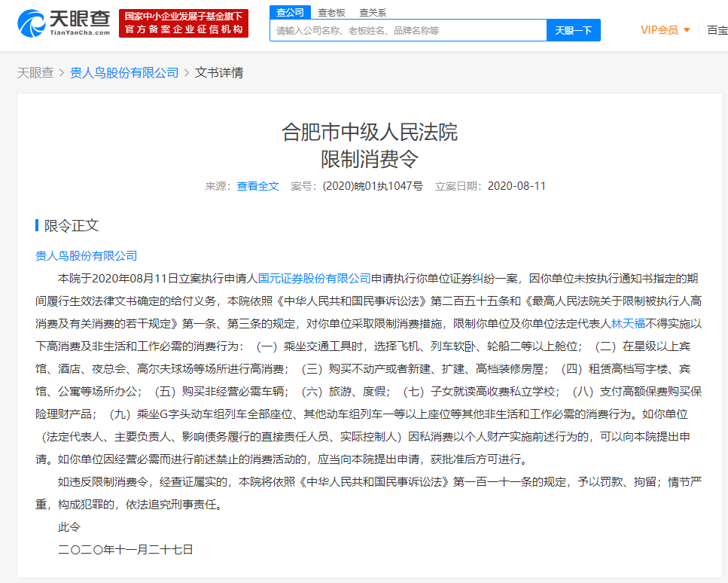Open the red official credit agency banner
The height and width of the screenshot is (583, 728).
(184, 23)
